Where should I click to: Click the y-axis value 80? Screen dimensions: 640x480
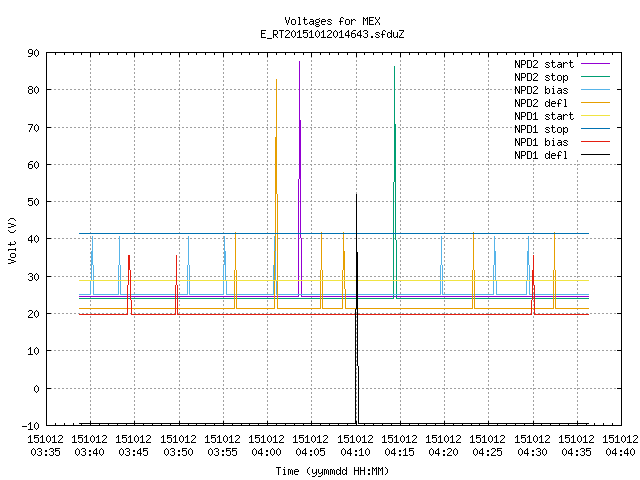tap(33, 90)
